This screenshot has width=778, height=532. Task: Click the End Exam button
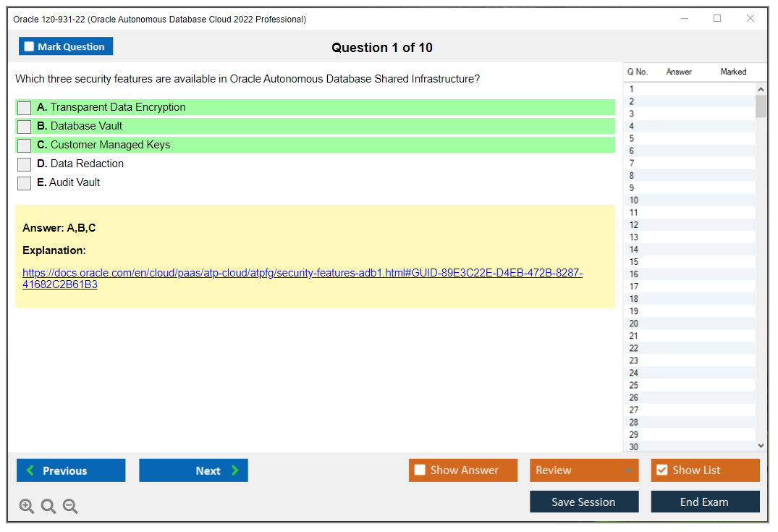click(x=705, y=501)
